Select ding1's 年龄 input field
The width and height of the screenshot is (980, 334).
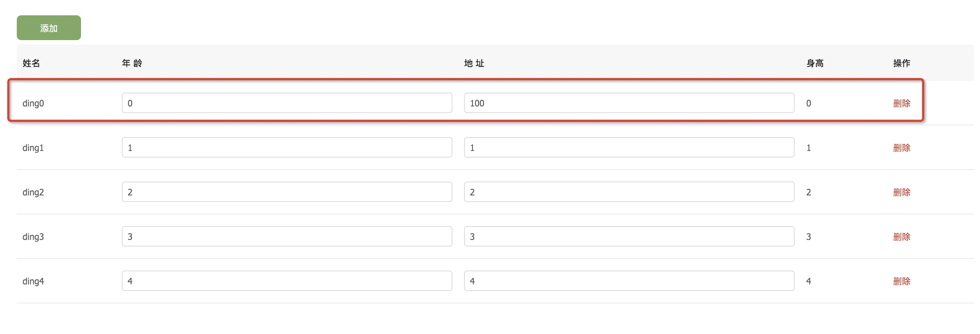point(287,148)
